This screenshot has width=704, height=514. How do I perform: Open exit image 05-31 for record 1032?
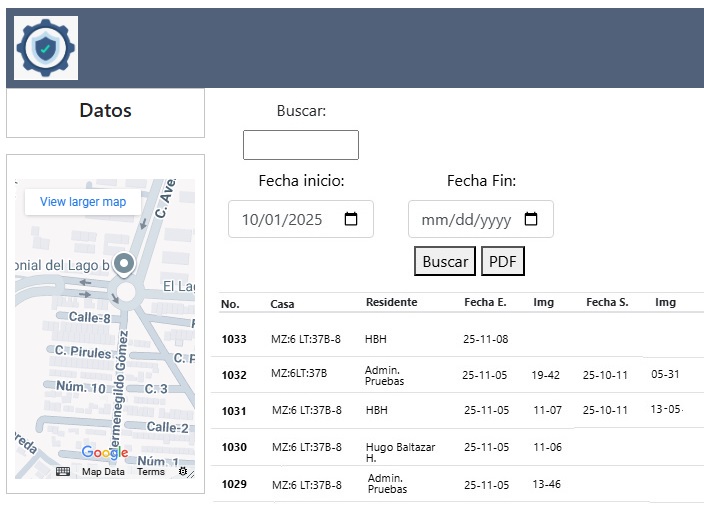pos(665,375)
